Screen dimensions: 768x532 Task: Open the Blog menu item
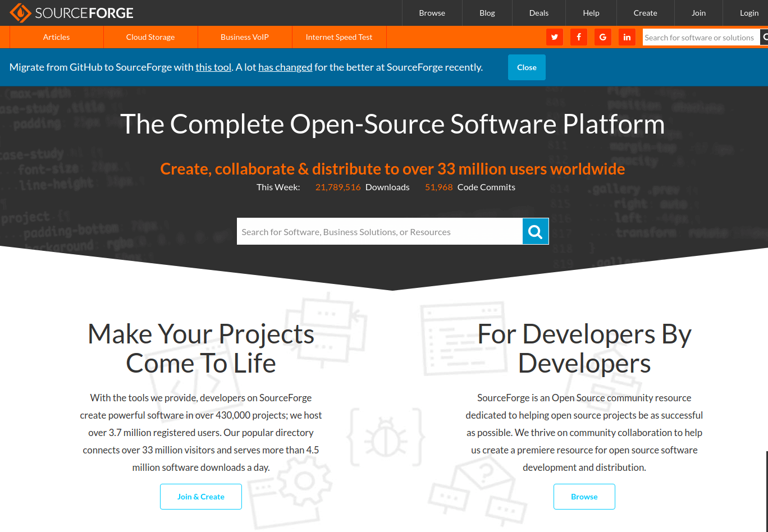(x=487, y=13)
